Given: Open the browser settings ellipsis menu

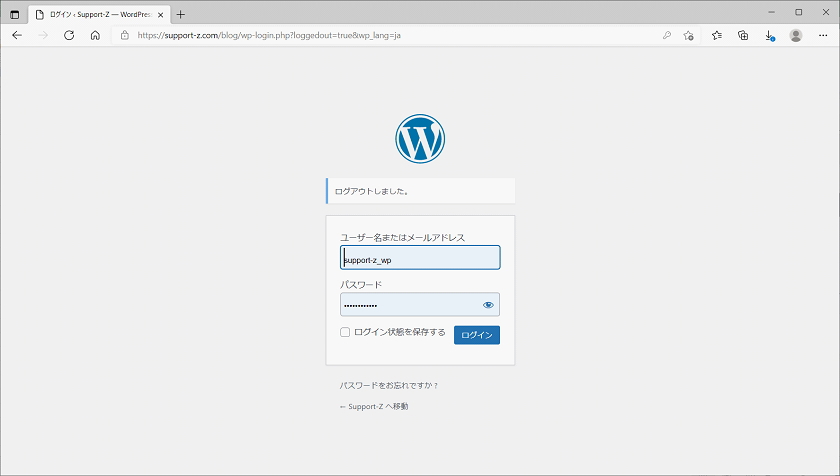Looking at the screenshot, I should [823, 35].
